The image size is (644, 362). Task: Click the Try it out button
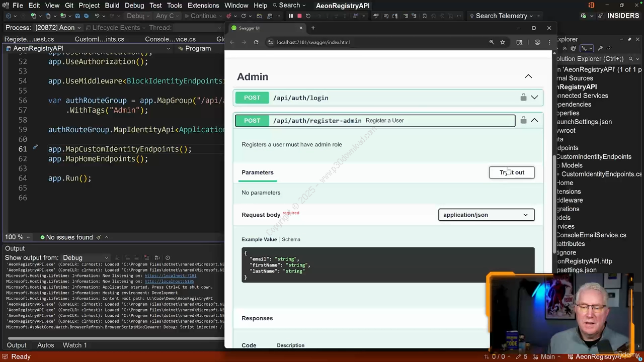[511, 172]
